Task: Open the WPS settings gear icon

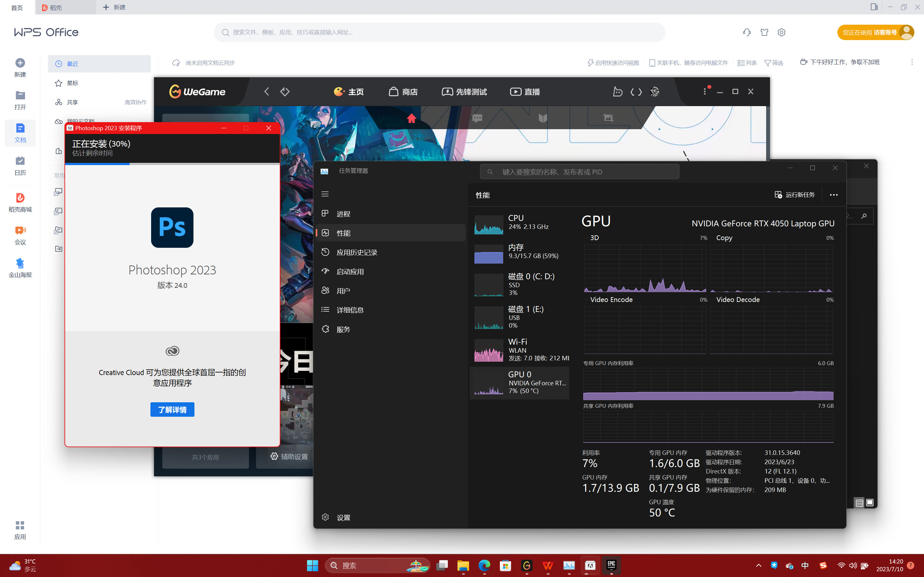Action: tap(781, 32)
